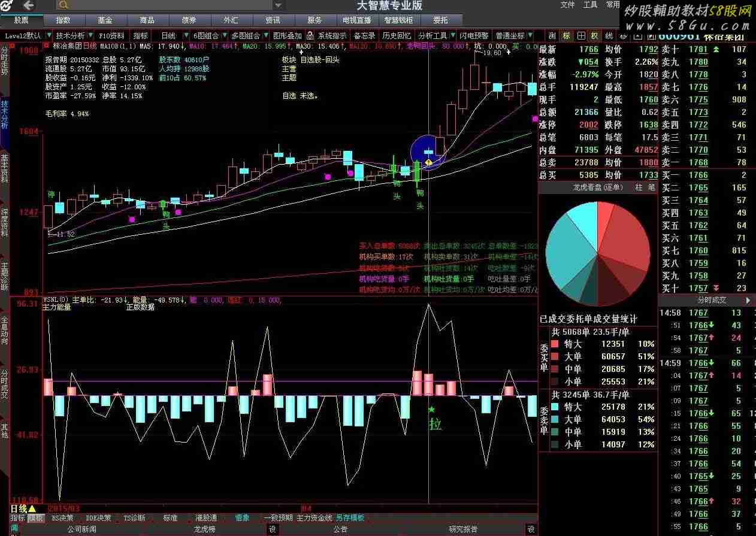
Task: Open the 委托 tab
Action: click(440, 20)
